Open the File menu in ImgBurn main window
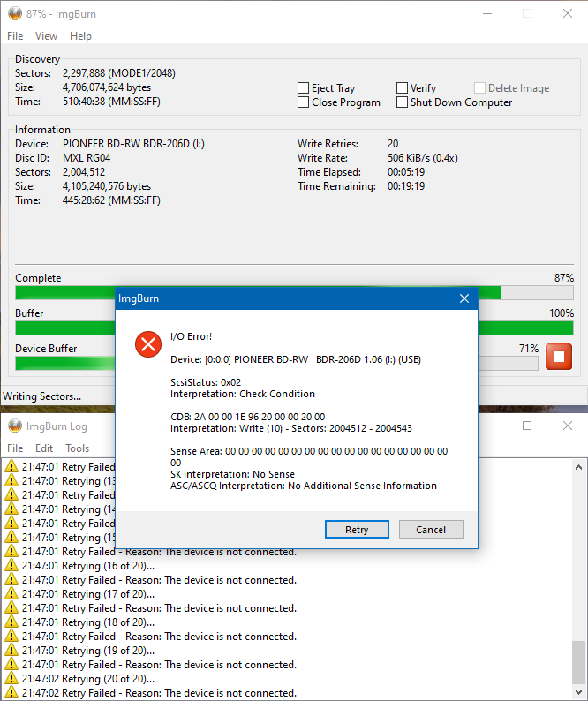This screenshot has width=588, height=701. click(x=15, y=36)
